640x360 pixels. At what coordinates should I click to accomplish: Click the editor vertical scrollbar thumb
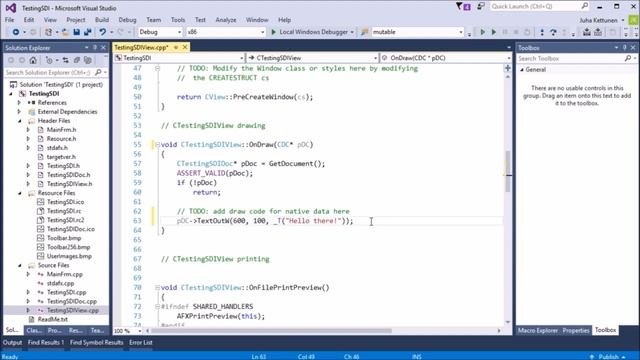508,171
